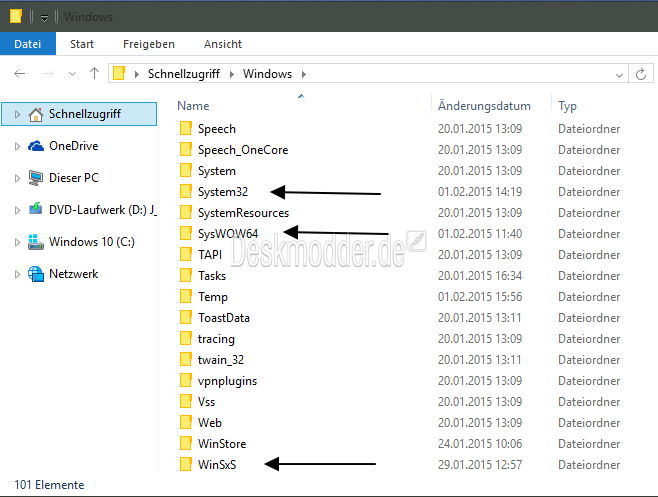Select the ToastData folder icon
The height and width of the screenshot is (497, 658).
pyautogui.click(x=186, y=317)
